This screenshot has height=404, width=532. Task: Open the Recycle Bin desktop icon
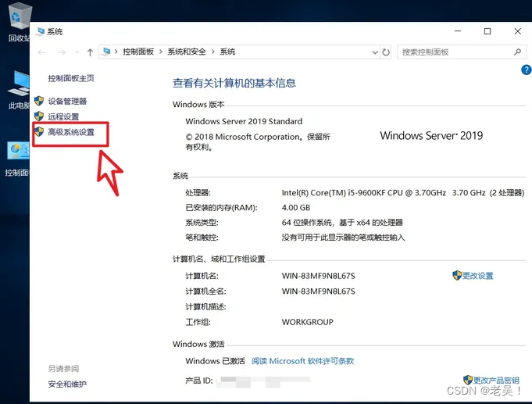coord(18,21)
